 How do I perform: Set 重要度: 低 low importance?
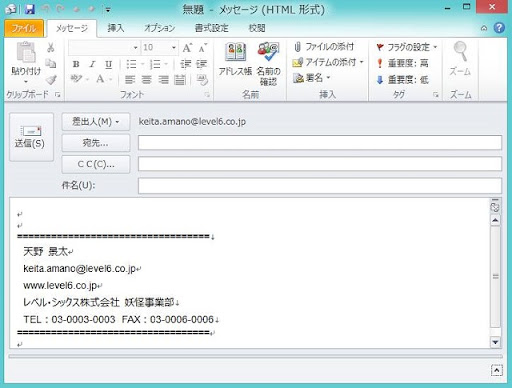tap(402, 80)
